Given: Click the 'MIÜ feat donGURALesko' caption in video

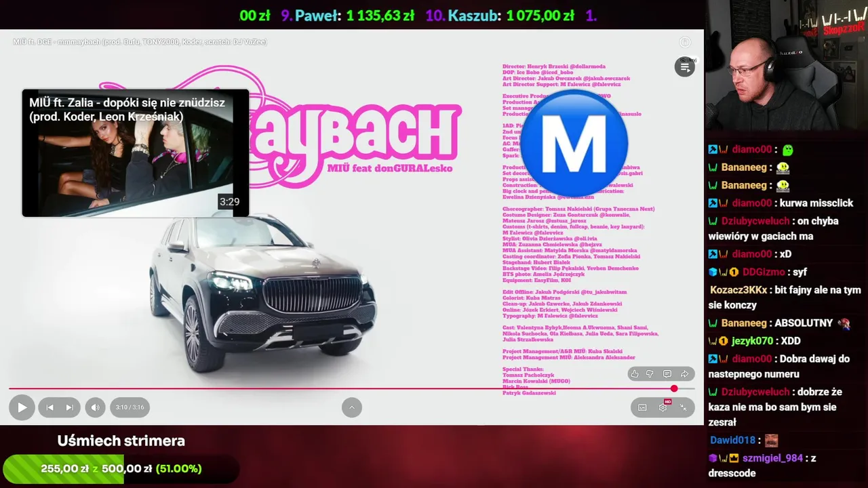Looking at the screenshot, I should pos(390,168).
